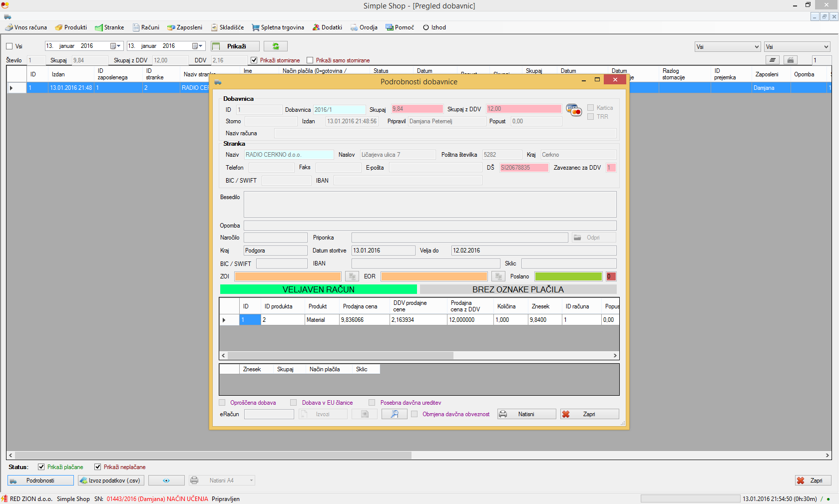The image size is (839, 504).
Task: Click into the Opomba text field
Action: tap(429, 226)
